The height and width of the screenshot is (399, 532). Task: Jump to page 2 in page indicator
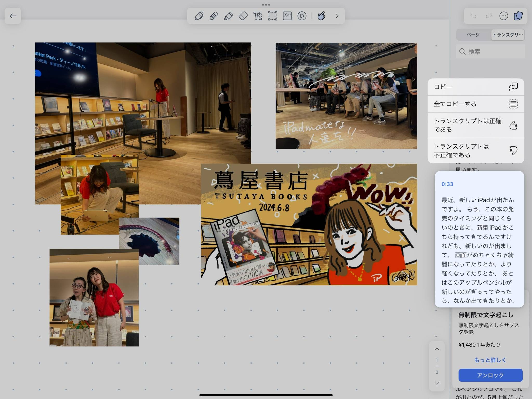[437, 372]
